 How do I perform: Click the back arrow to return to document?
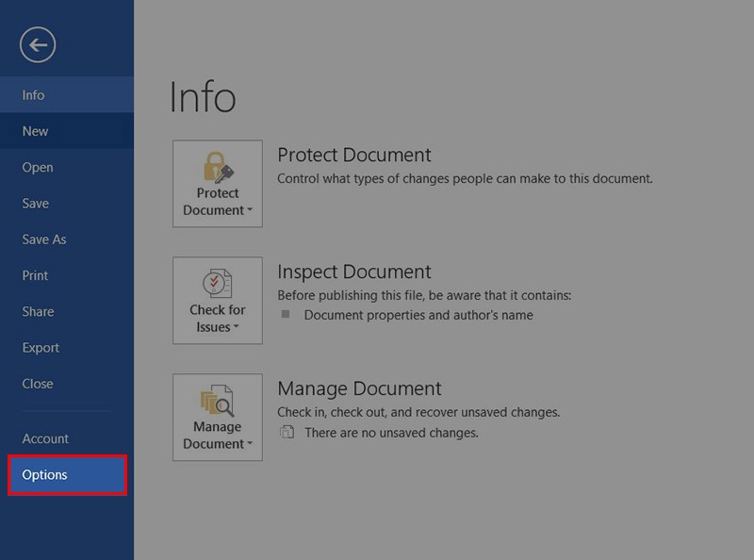point(38,44)
